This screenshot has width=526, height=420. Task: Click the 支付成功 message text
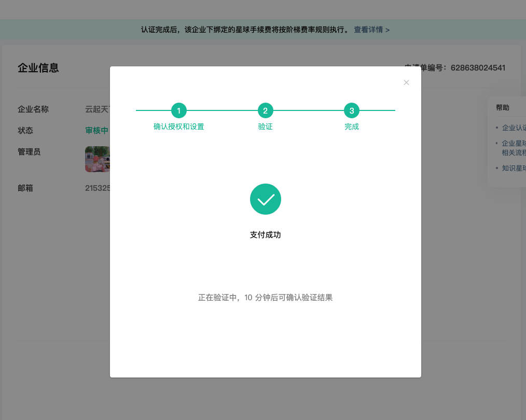(x=266, y=235)
